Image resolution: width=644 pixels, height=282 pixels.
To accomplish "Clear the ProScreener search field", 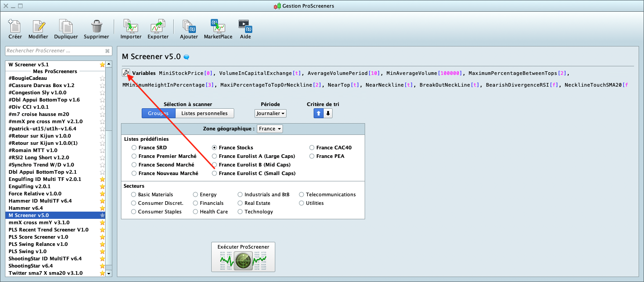I will coord(107,51).
